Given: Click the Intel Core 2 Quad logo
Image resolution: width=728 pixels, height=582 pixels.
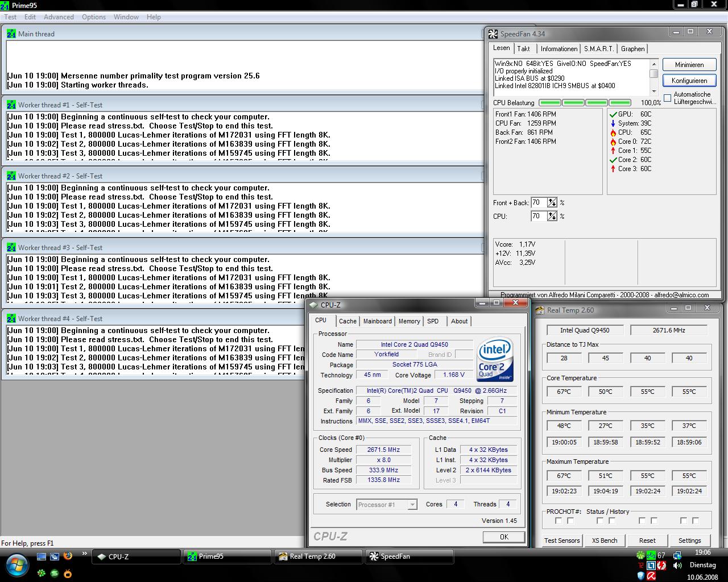Looking at the screenshot, I should (495, 360).
